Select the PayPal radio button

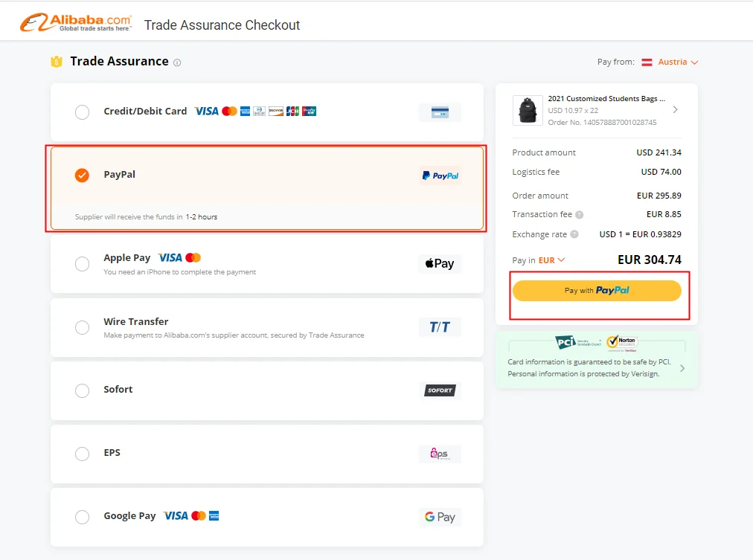coord(82,176)
